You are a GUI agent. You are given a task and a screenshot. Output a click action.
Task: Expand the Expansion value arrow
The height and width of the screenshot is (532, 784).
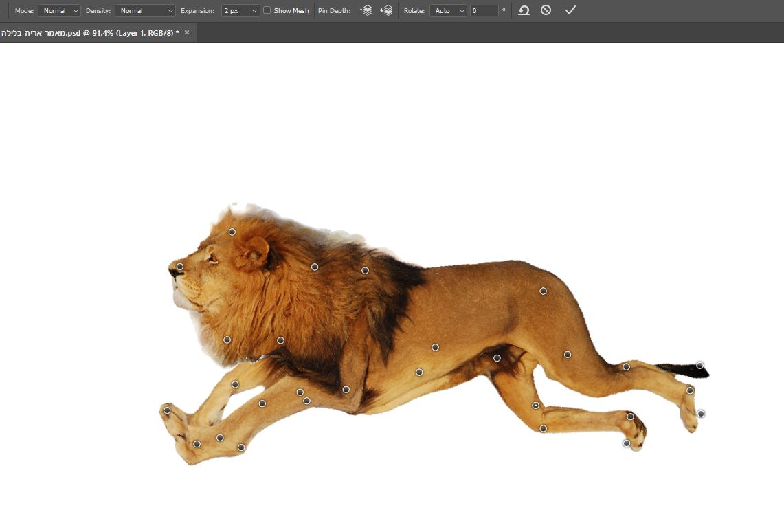point(254,11)
